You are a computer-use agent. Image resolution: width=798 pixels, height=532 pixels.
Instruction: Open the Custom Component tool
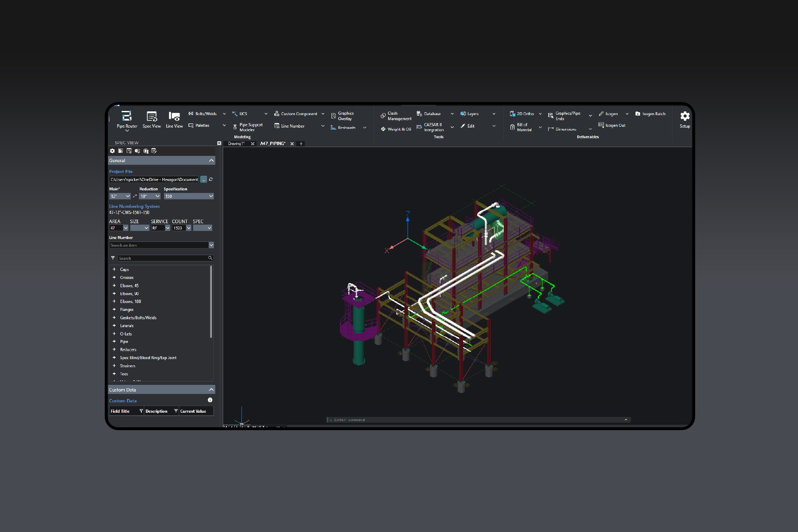[296, 113]
